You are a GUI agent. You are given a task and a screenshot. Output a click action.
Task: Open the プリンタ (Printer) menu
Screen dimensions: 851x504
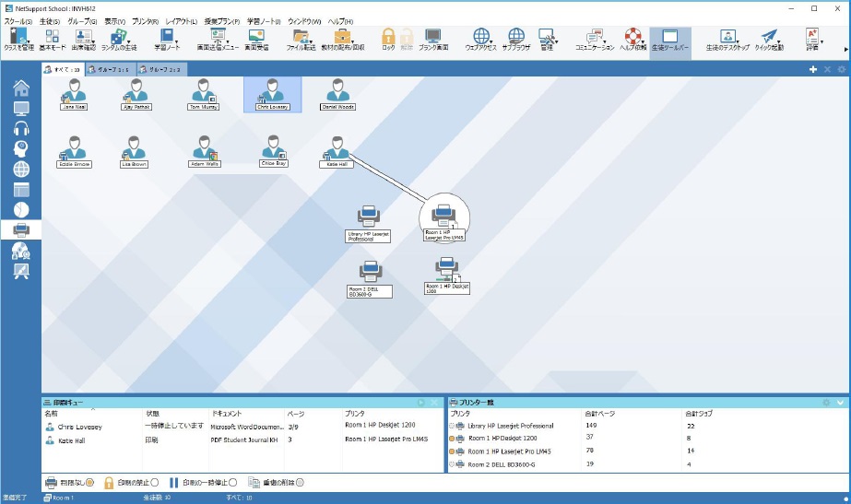click(x=143, y=20)
